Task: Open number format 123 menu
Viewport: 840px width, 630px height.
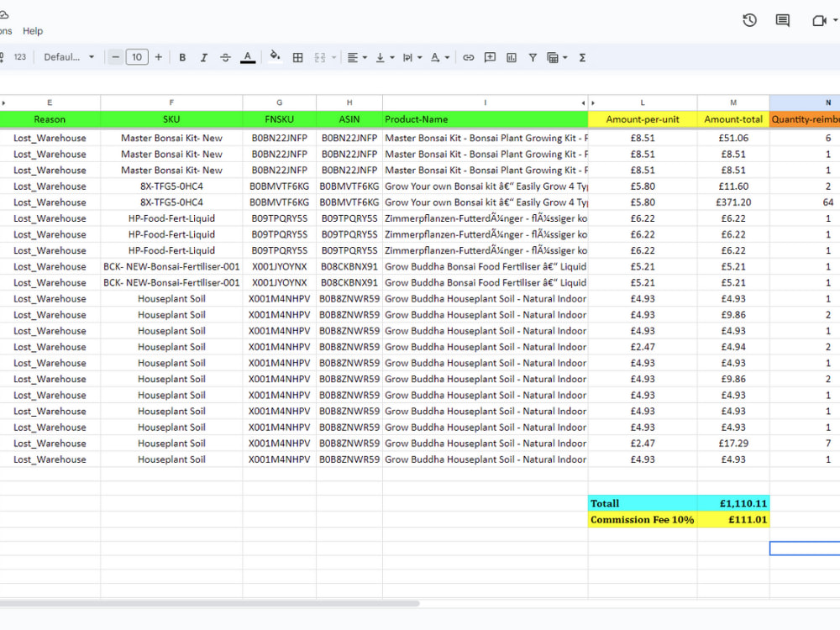Action: [20, 57]
